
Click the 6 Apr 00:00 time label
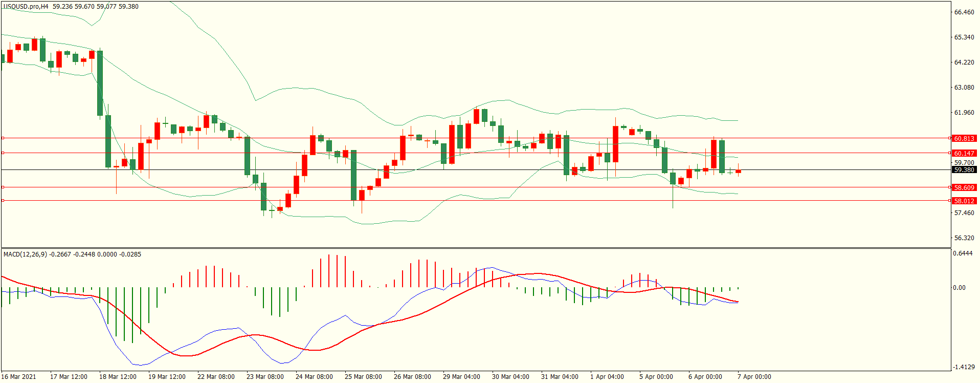(x=705, y=377)
